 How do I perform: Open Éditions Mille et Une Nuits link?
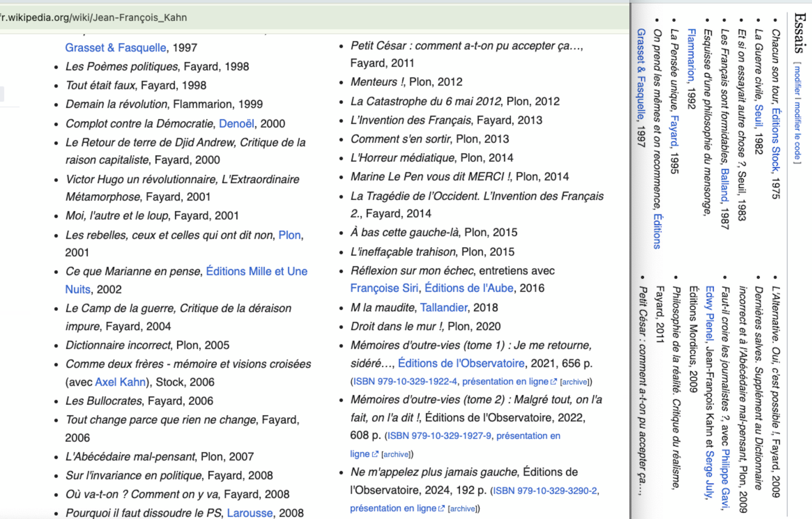point(256,271)
